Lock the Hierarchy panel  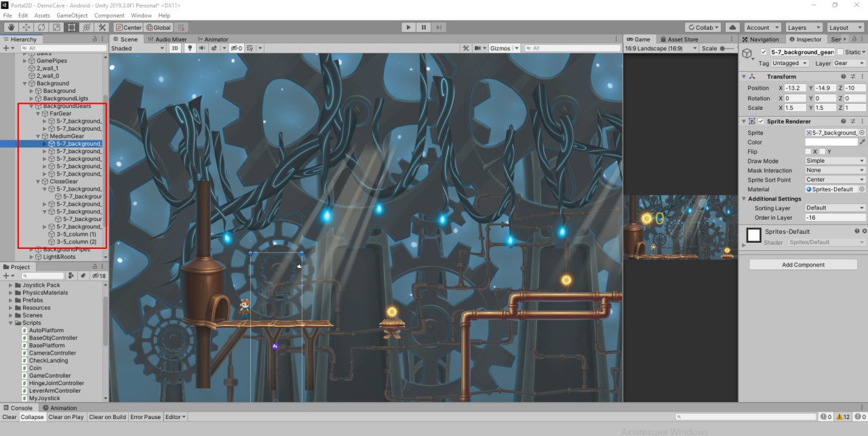pos(94,39)
